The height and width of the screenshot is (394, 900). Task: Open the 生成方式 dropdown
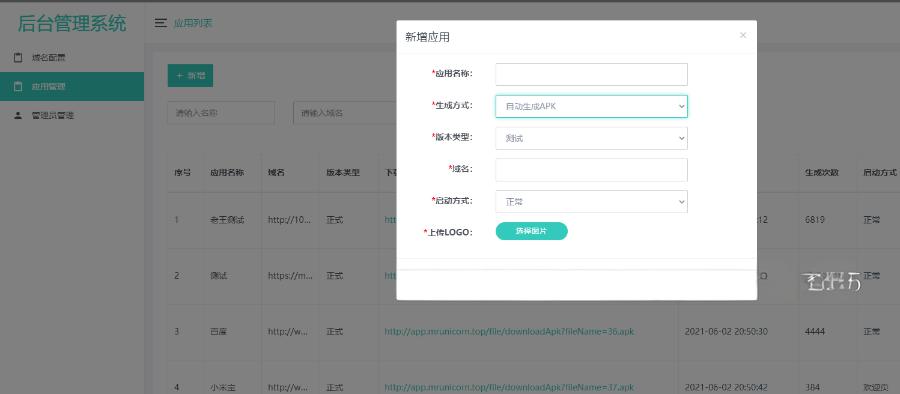click(591, 106)
